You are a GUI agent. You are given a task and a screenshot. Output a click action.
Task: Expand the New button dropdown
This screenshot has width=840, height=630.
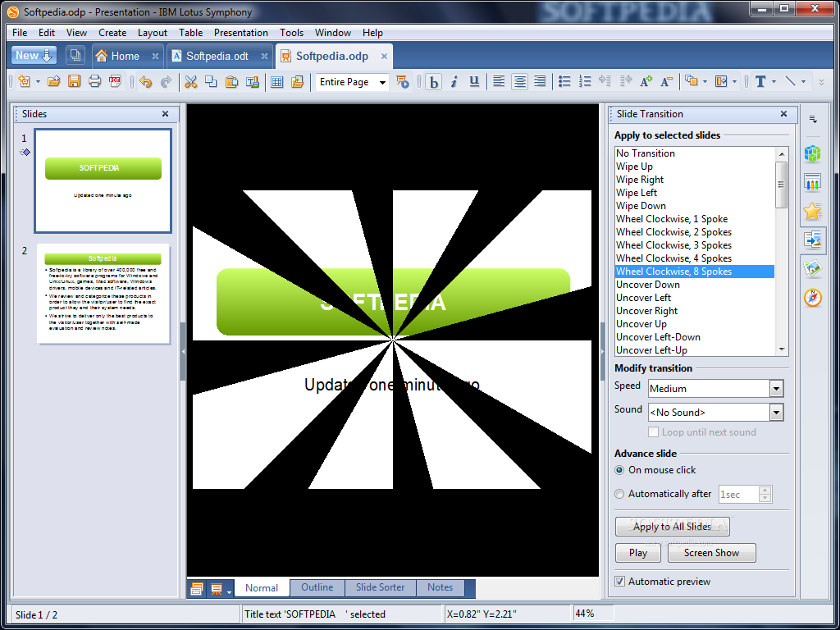point(47,55)
